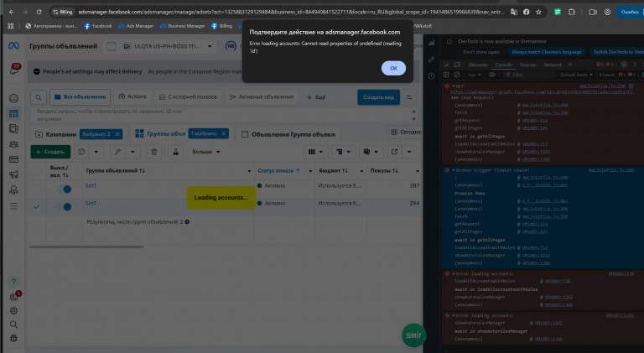644x353 pixels.
Task: Open the megaphone advertising icon in sidebar
Action: click(13, 175)
